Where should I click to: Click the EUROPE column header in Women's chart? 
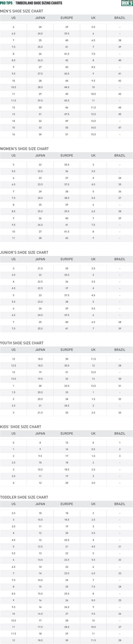pos(67,156)
